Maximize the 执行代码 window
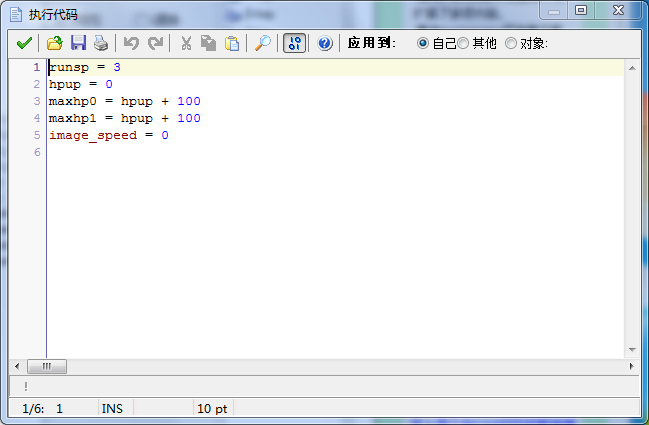Image resolution: width=649 pixels, height=425 pixels. [581, 10]
